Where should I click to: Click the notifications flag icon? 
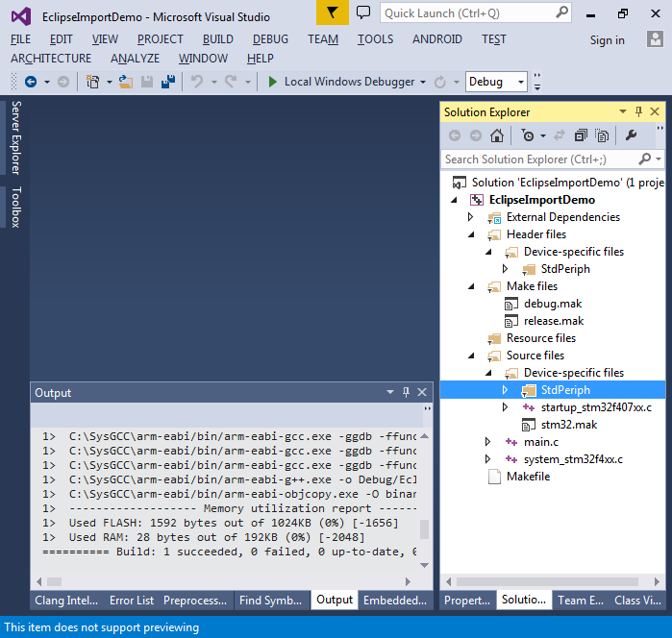tap(332, 12)
